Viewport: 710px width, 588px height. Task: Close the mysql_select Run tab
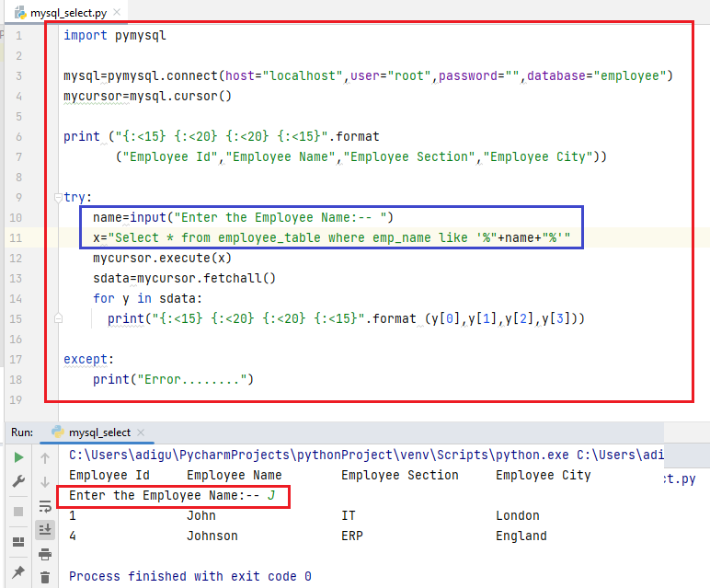point(141,432)
